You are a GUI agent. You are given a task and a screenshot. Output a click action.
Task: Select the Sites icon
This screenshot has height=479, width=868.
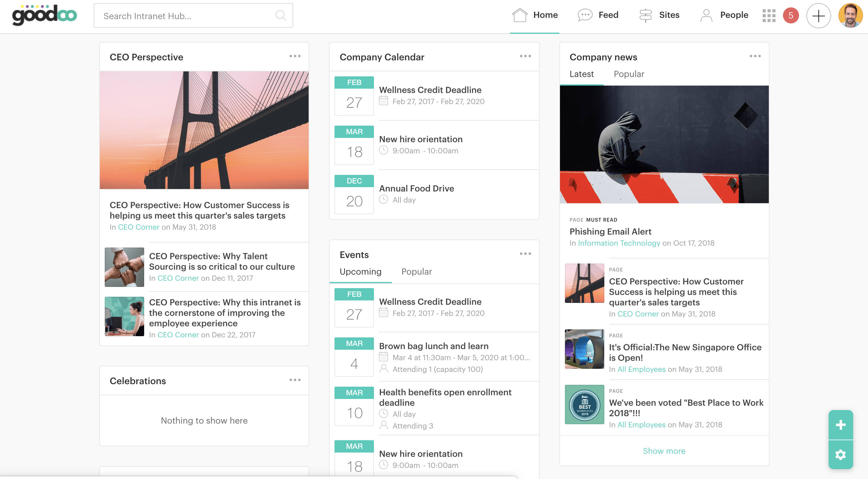(x=646, y=15)
